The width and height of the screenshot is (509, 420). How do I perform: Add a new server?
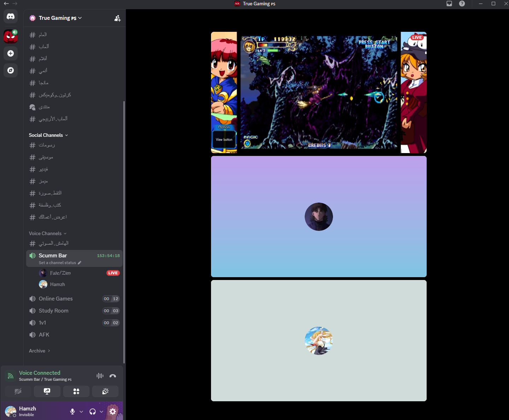[x=11, y=53]
